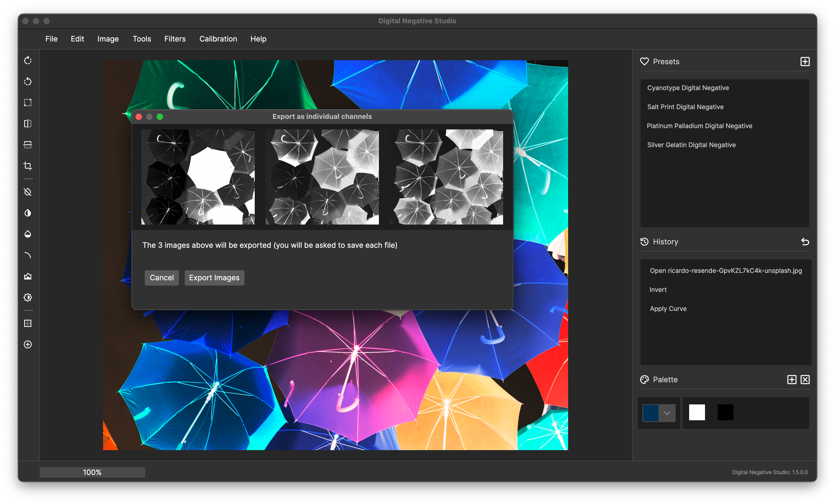Select the Flip Horizontal tool

click(x=27, y=124)
